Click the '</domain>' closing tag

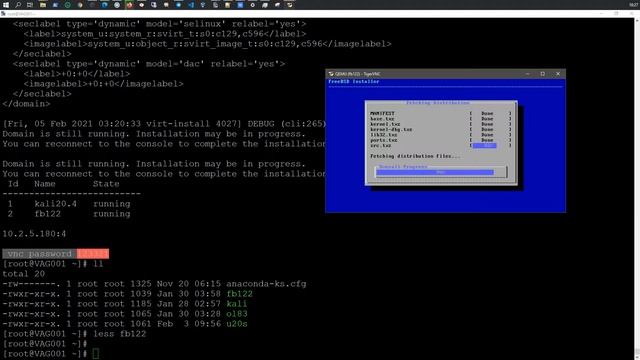pyautogui.click(x=27, y=104)
